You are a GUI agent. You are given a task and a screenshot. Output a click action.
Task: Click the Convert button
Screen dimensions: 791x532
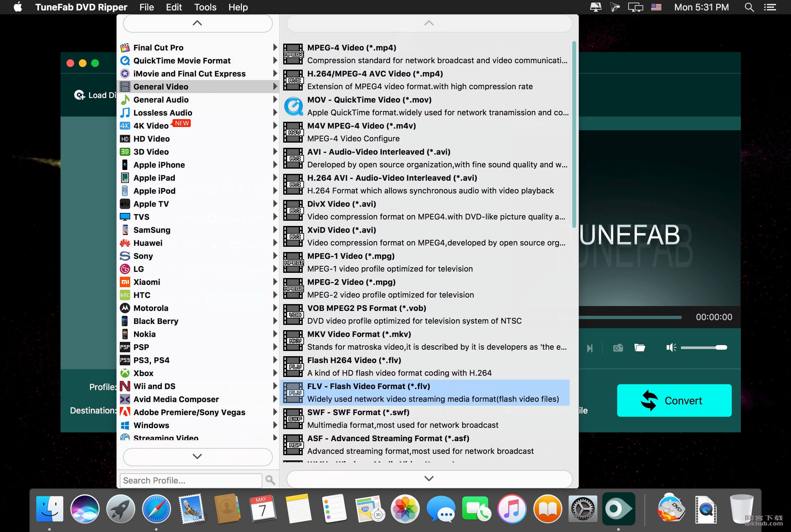(674, 400)
